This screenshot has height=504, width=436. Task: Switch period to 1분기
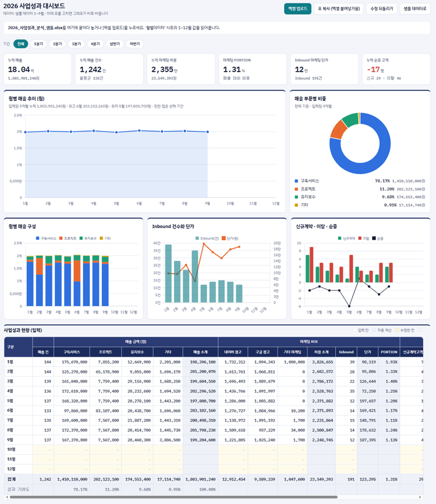pyautogui.click(x=39, y=44)
